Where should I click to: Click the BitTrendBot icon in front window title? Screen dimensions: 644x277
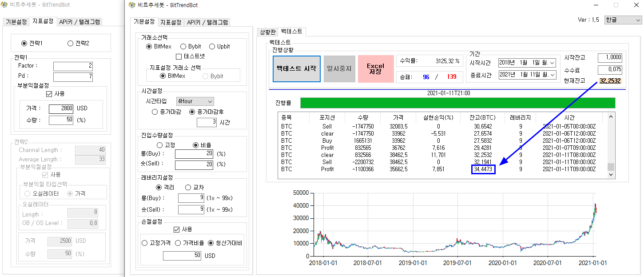pyautogui.click(x=131, y=5)
